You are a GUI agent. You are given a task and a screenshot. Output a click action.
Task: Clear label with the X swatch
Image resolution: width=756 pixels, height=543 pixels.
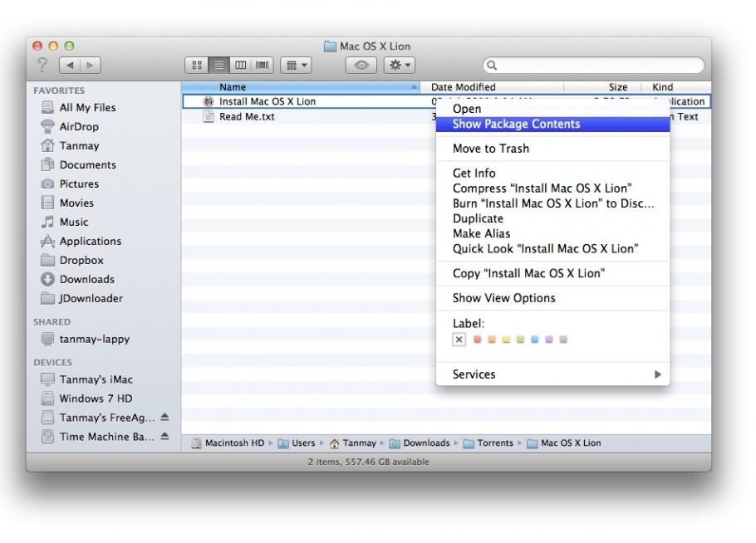[x=459, y=339]
